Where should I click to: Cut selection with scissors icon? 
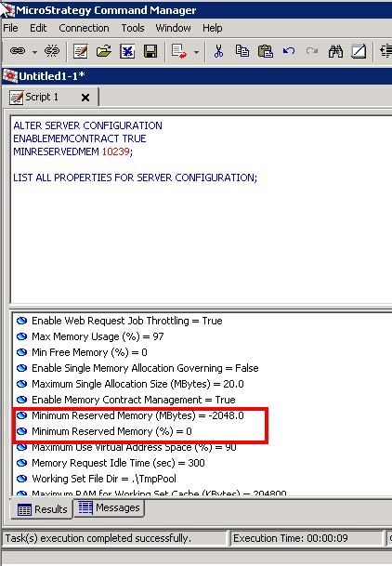[218, 51]
